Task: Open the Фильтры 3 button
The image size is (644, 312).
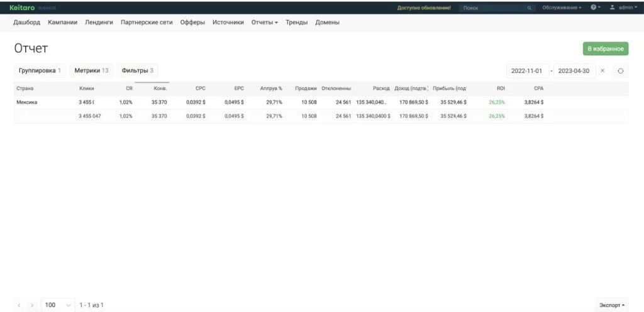Action: pyautogui.click(x=138, y=70)
